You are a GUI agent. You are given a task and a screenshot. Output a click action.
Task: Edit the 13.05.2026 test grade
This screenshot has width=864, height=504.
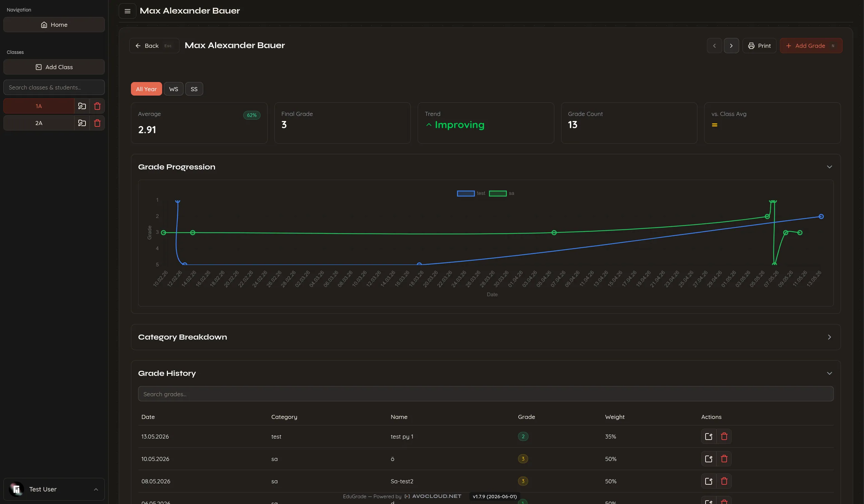pyautogui.click(x=708, y=437)
